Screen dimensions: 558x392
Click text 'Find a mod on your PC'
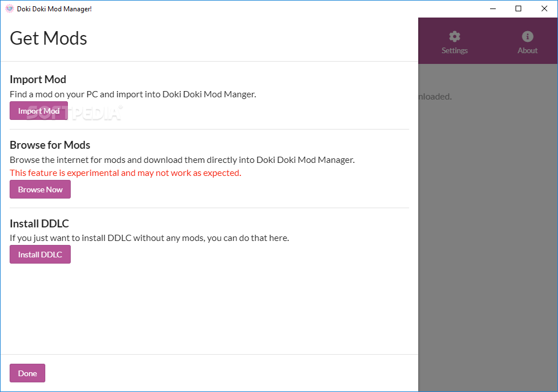coord(54,94)
